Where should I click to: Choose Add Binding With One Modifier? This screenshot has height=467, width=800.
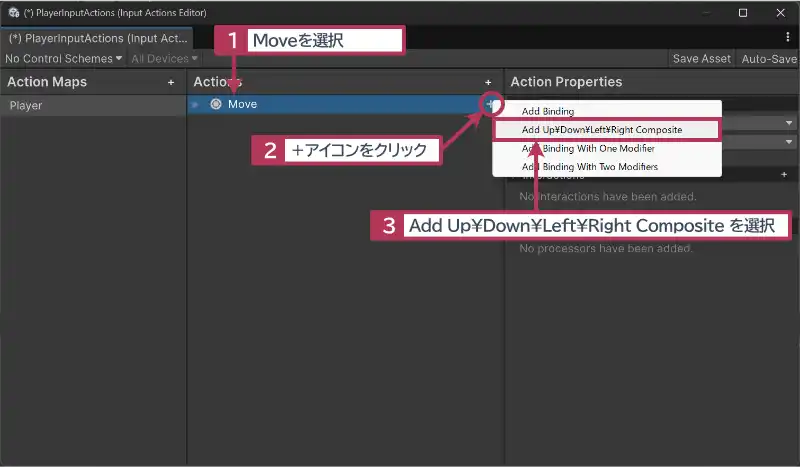point(588,148)
